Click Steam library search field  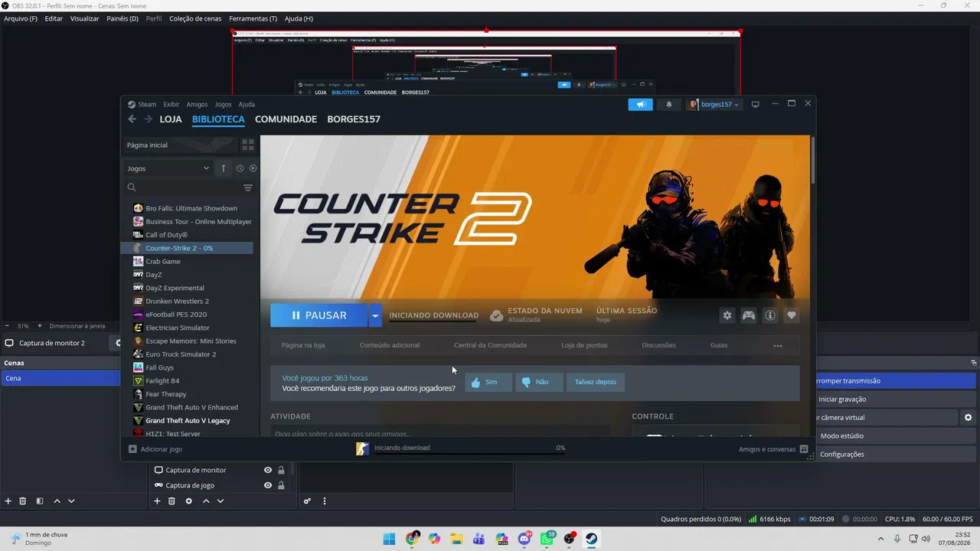point(184,187)
